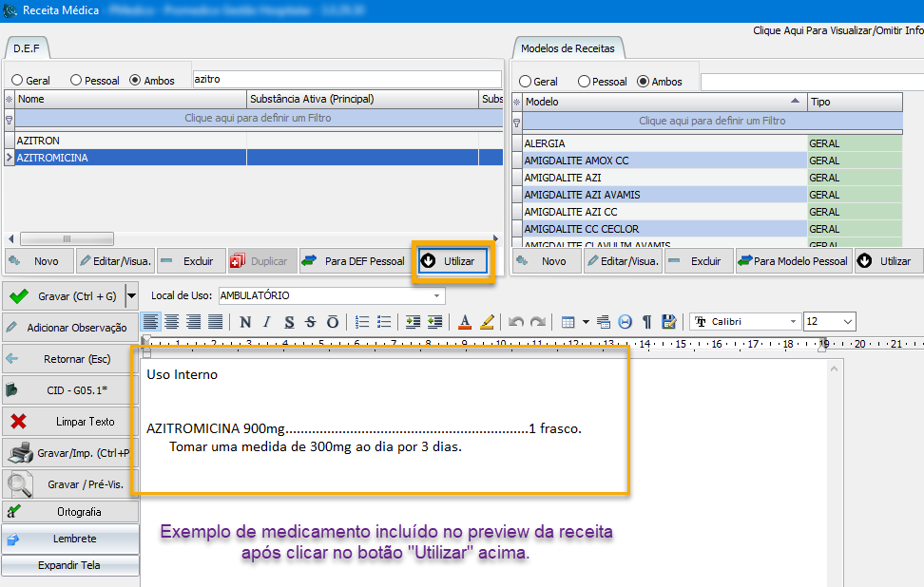Choose Geral radio in Modelos de Receitas
Screen dimensions: 924x587
pos(525,82)
